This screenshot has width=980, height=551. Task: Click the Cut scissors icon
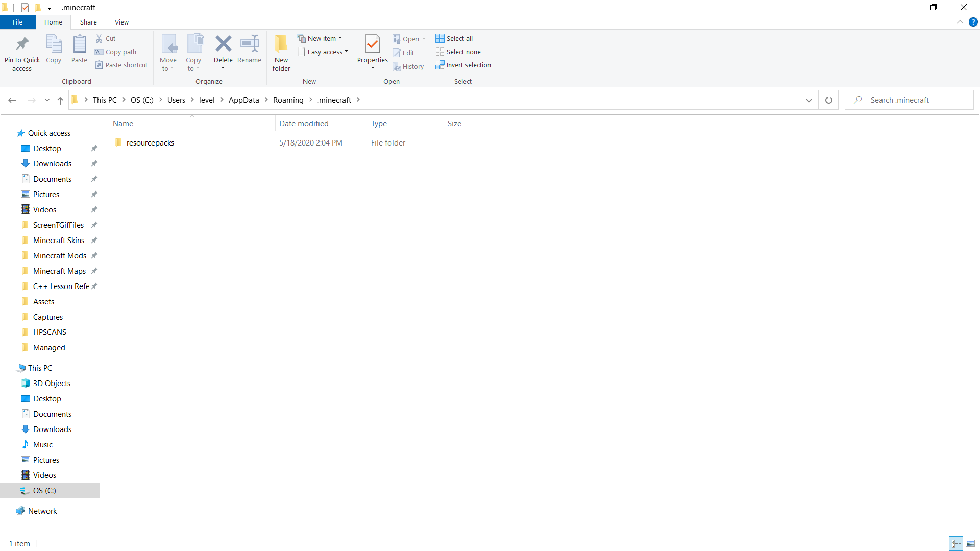(x=99, y=38)
